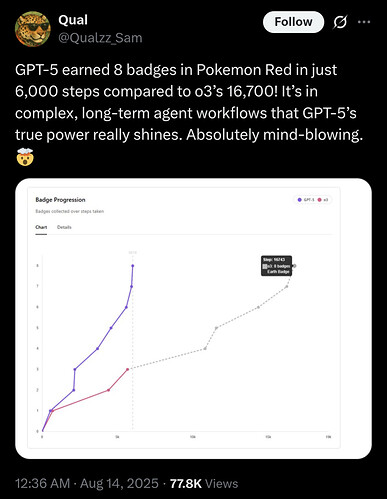Toggle o3 series in chart legend

[323, 200]
